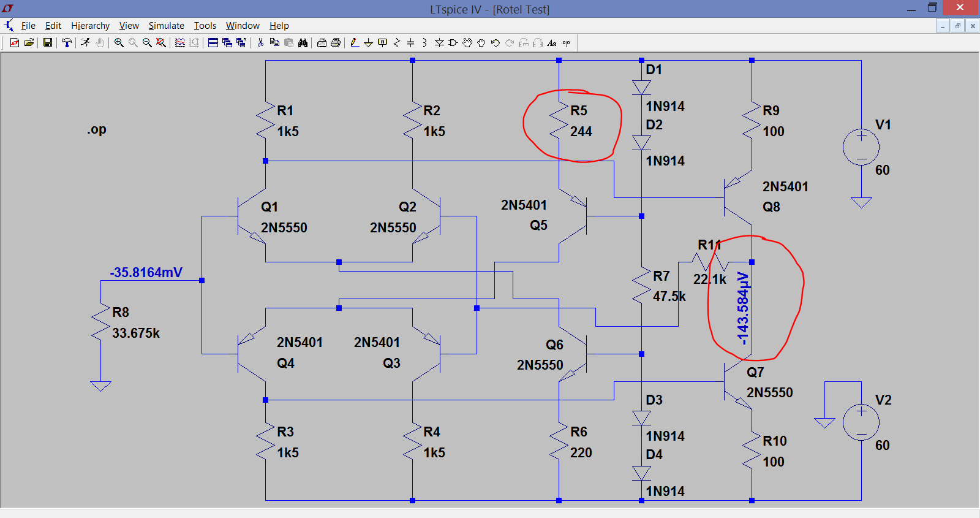The width and height of the screenshot is (980, 518).
Task: Open the Component gate icon
Action: click(x=453, y=43)
